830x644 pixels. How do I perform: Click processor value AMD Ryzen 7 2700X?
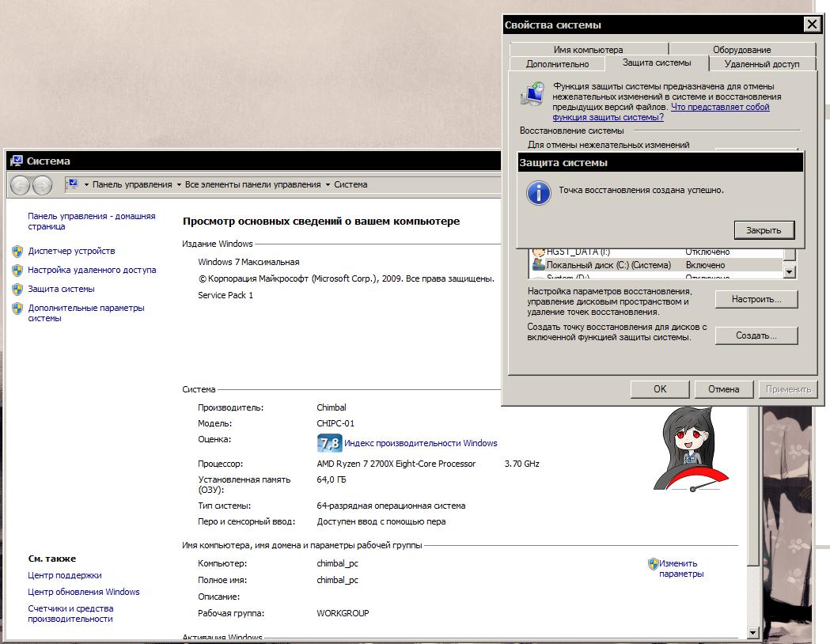[x=396, y=464]
